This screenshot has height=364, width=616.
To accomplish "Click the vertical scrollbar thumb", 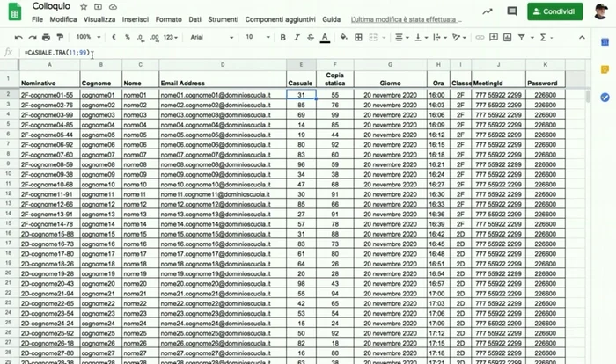I will click(x=588, y=96).
